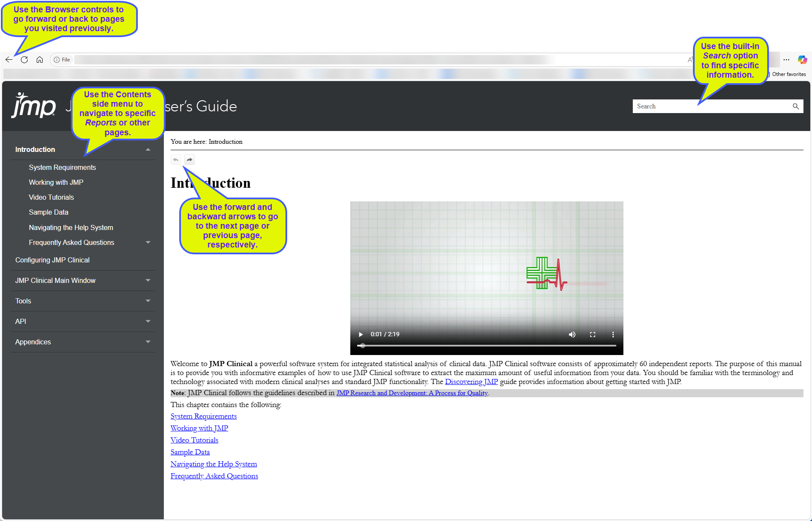Click the magnifier icon in the Search box

pyautogui.click(x=796, y=106)
